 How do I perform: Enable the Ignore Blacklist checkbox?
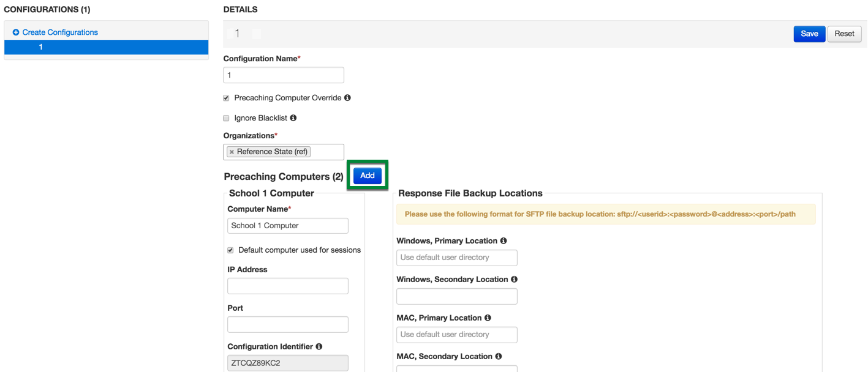tap(226, 118)
